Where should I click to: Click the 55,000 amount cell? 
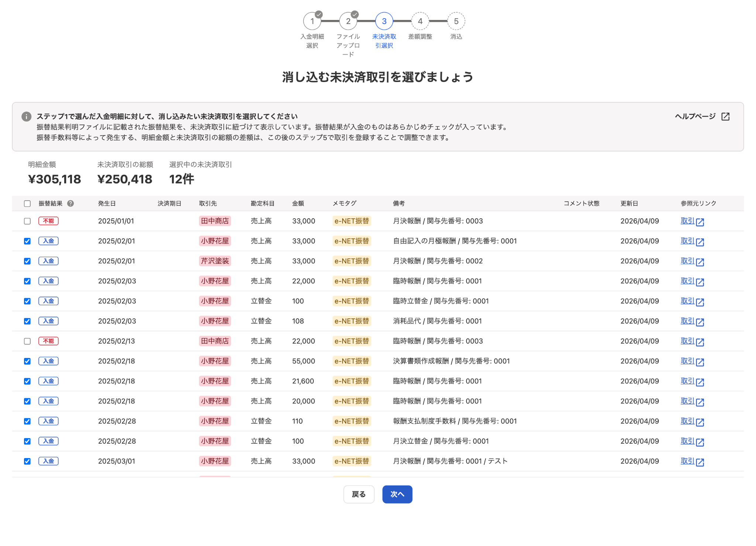303,361
